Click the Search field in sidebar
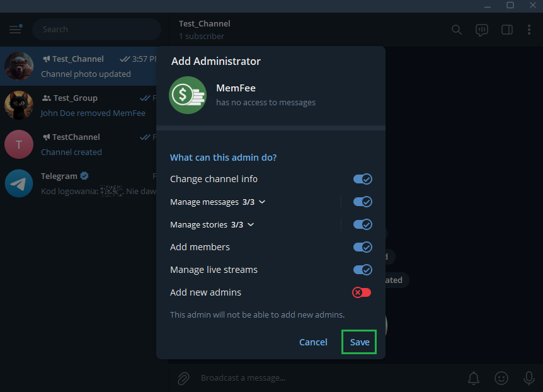Image resolution: width=543 pixels, height=392 pixels. (96, 30)
